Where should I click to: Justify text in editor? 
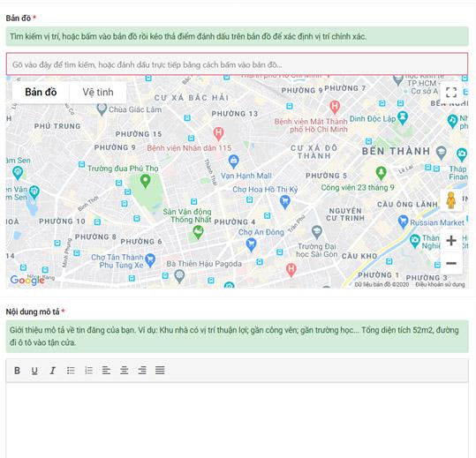coord(160,370)
